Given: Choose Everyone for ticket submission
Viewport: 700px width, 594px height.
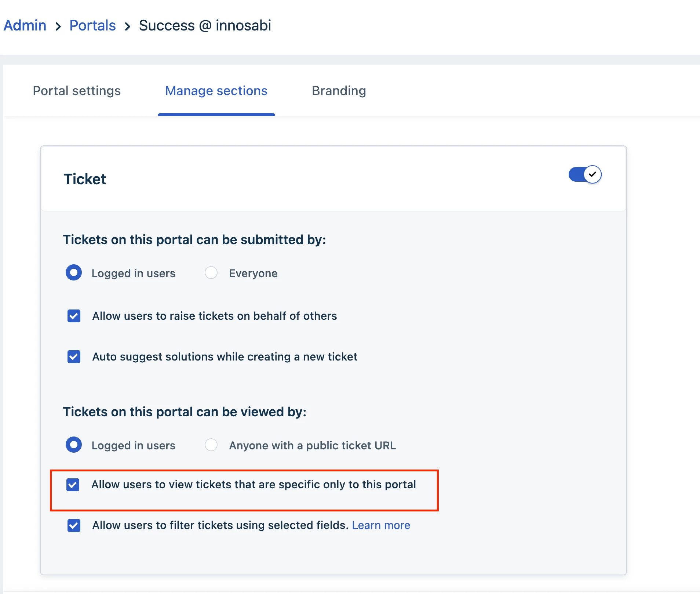Looking at the screenshot, I should [x=211, y=273].
